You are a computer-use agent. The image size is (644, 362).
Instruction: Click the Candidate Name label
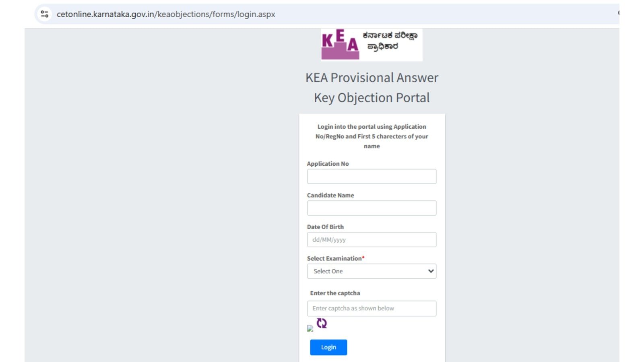point(330,195)
